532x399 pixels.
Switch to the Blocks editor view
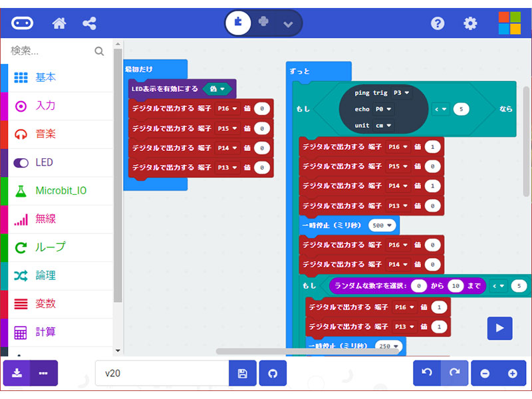tap(239, 23)
